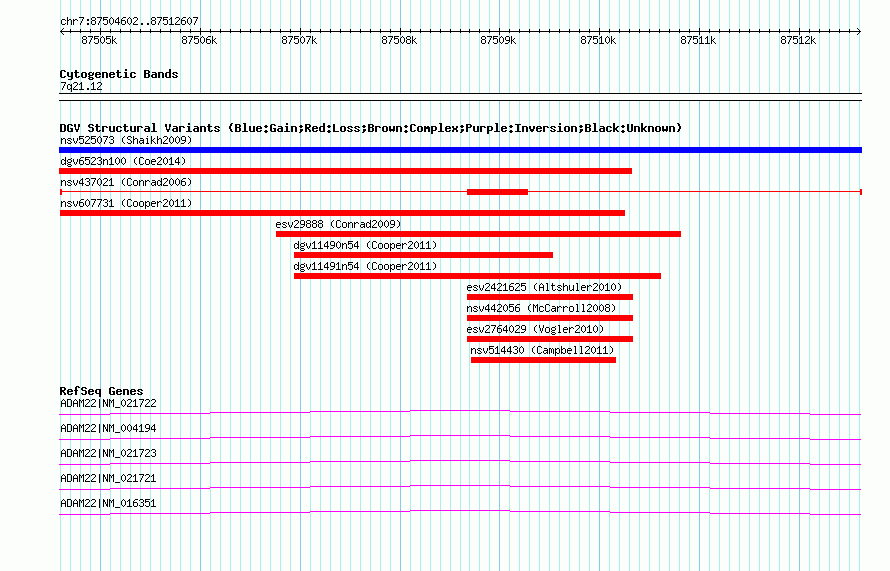
Task: Click the 87511k ruler mark
Action: click(x=698, y=40)
